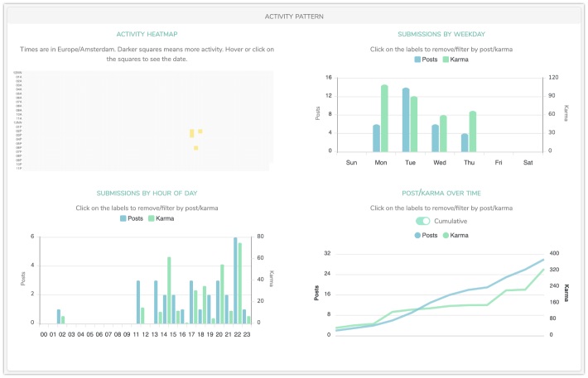This screenshot has height=378, width=588.
Task: Filter Karma in Submissions by Weekday legend
Action: tap(455, 60)
